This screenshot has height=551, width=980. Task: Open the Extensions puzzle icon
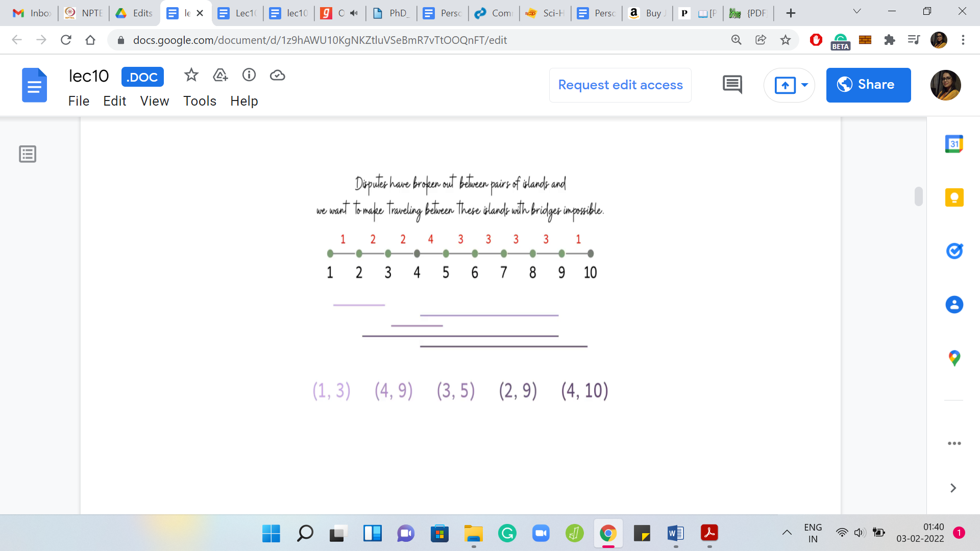coord(890,40)
